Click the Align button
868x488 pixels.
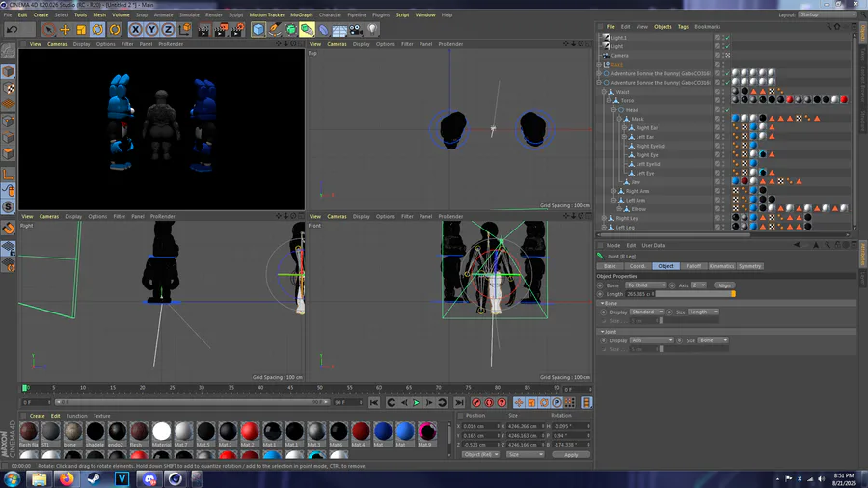coord(724,285)
